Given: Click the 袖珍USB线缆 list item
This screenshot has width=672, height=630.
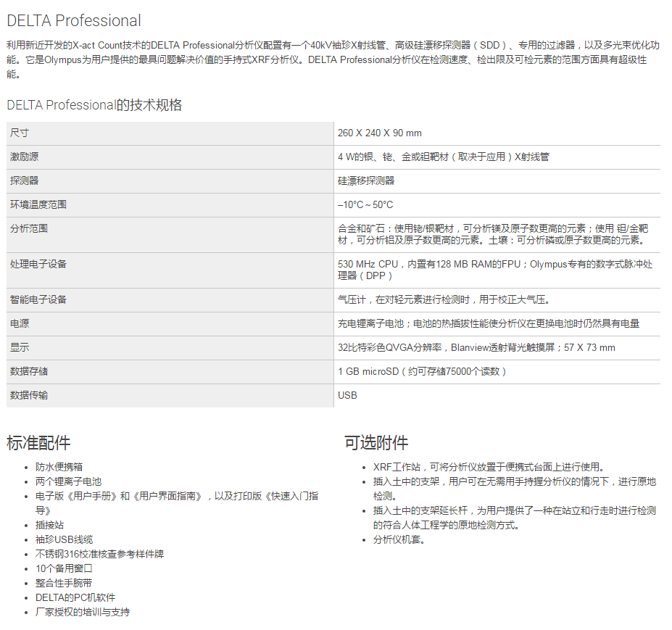Looking at the screenshot, I should 64,540.
